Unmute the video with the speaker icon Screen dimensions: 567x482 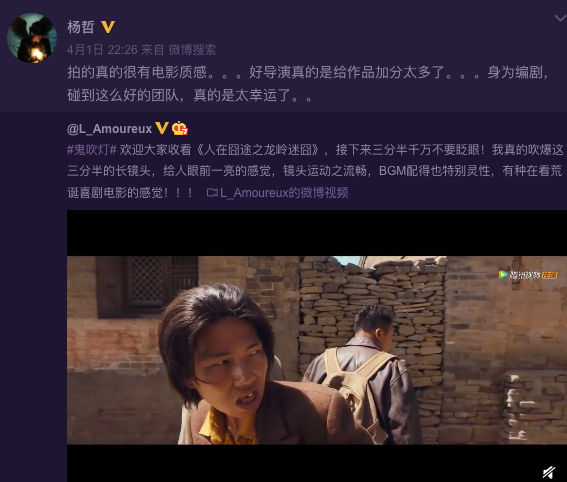(549, 472)
